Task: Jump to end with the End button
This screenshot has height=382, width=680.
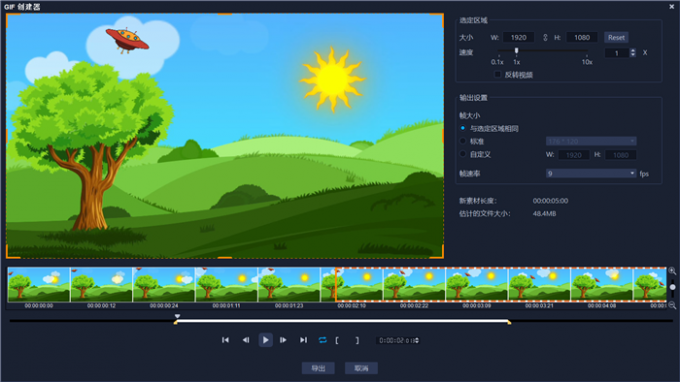Action: tap(304, 340)
